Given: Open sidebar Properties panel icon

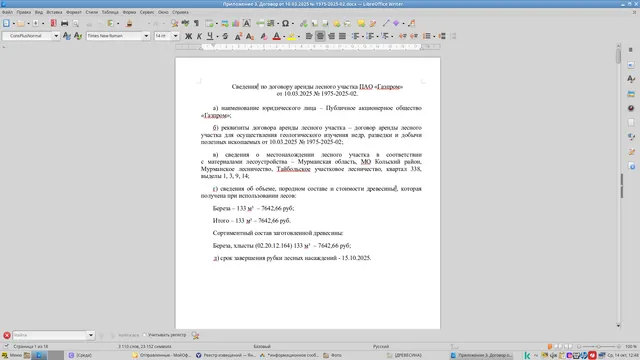Looking at the screenshot, I should coord(631,65).
